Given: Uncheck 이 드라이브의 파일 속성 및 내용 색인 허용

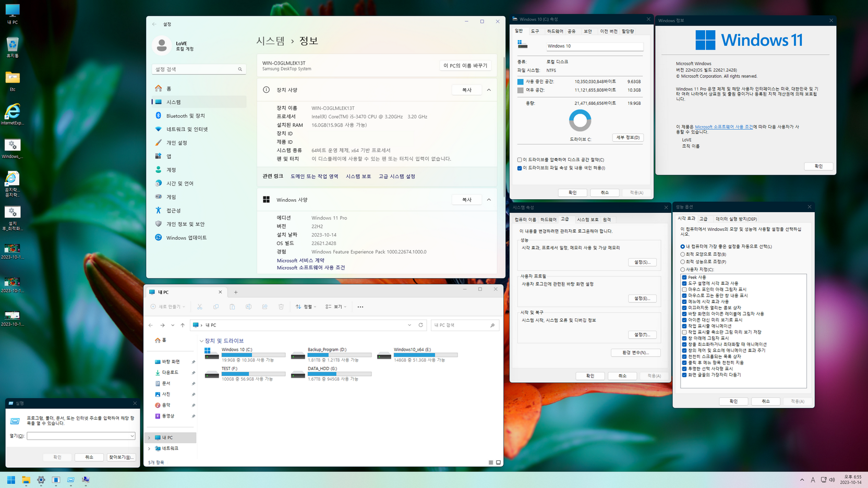Looking at the screenshot, I should pos(520,168).
